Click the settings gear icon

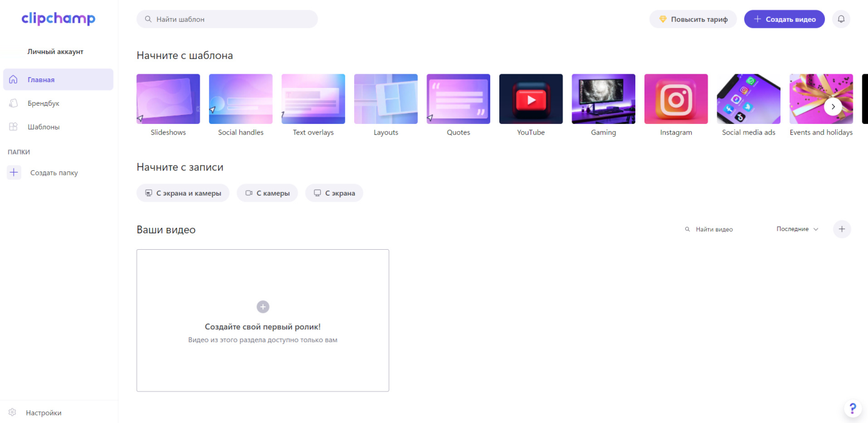[x=12, y=413]
